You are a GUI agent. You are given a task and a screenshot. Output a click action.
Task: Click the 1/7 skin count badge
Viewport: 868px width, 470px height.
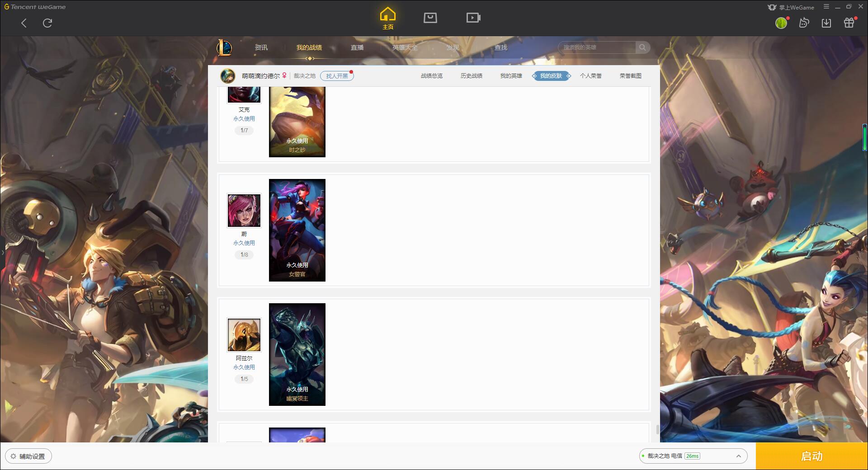[x=244, y=131]
